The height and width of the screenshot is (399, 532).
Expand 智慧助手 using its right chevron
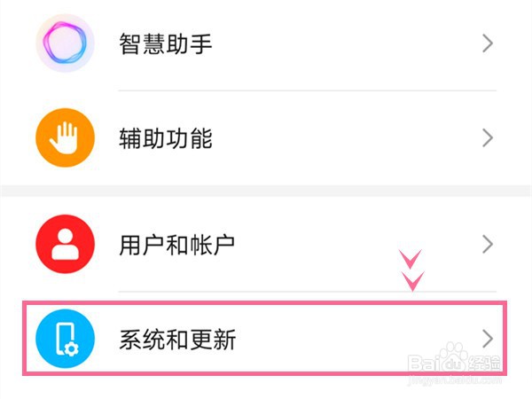point(487,43)
